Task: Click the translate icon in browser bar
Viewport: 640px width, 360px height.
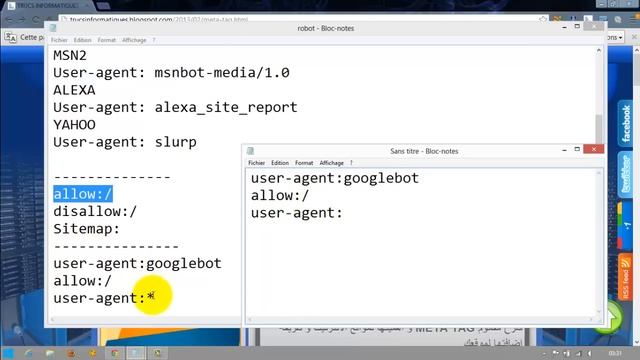Action: click(11, 38)
